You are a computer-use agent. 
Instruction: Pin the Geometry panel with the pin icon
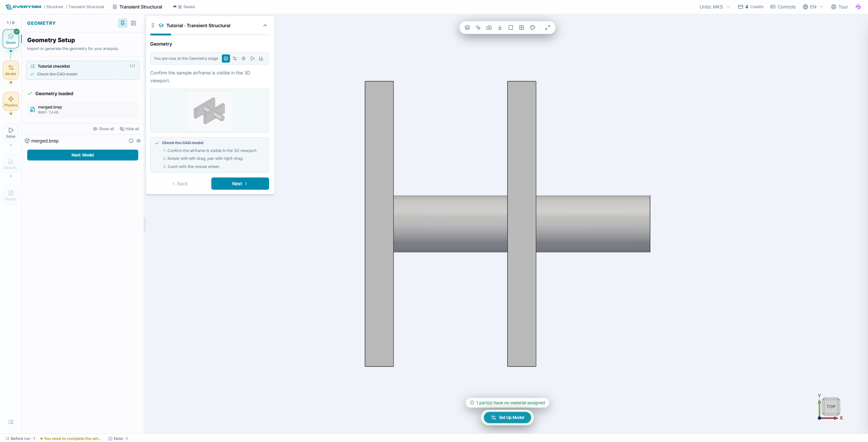tap(123, 23)
